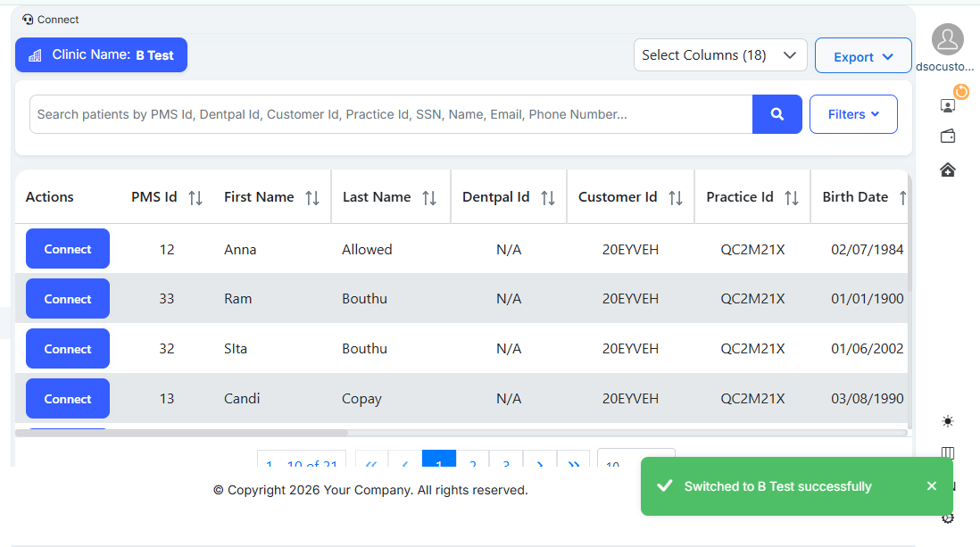The width and height of the screenshot is (980, 547).
Task: Sort by PMS Id column arrows
Action: [195, 198]
